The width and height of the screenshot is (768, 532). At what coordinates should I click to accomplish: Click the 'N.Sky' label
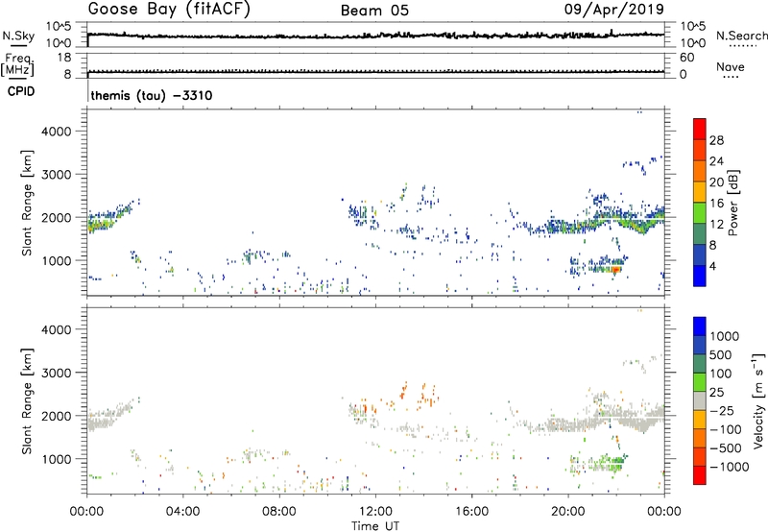click(x=18, y=36)
